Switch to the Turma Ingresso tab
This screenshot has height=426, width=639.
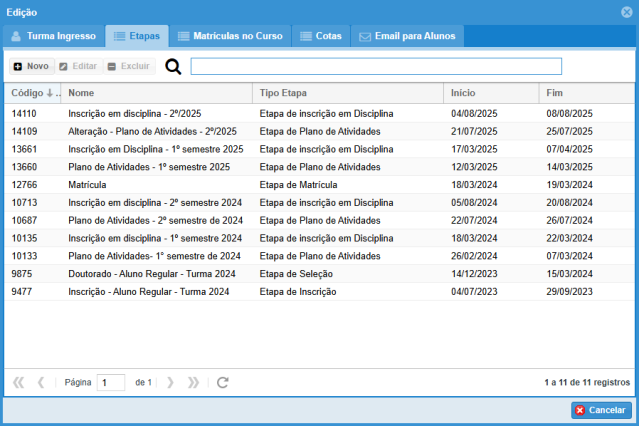[54, 36]
